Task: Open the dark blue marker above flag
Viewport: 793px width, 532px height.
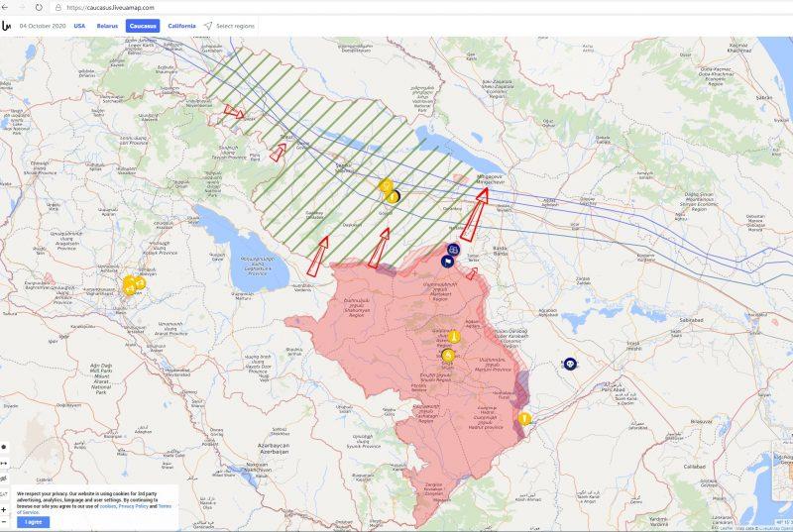Action: (454, 249)
